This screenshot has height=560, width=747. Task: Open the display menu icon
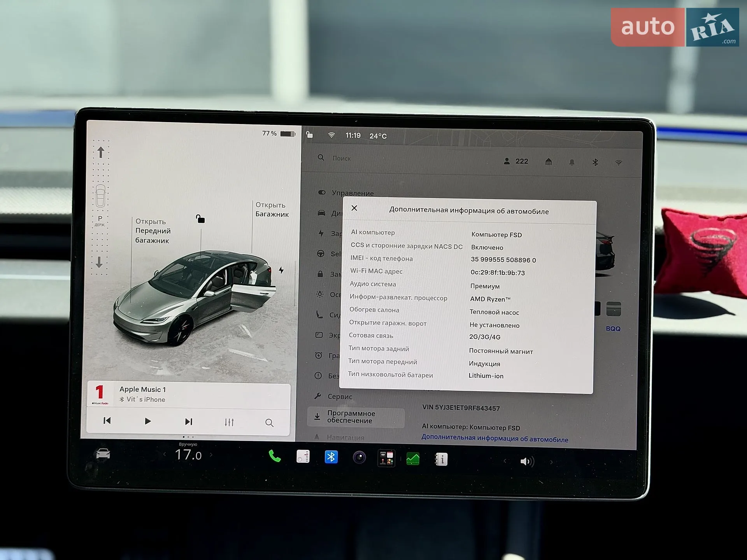tap(319, 335)
